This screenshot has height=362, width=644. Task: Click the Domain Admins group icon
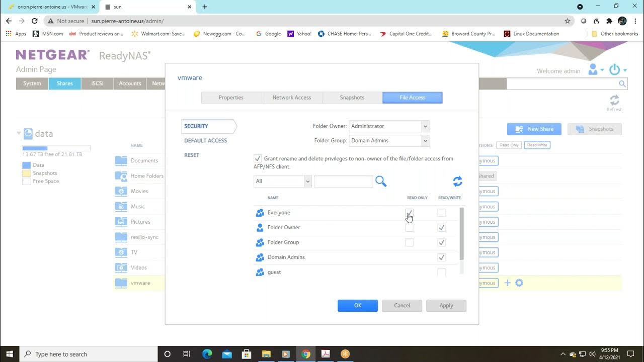pyautogui.click(x=260, y=257)
